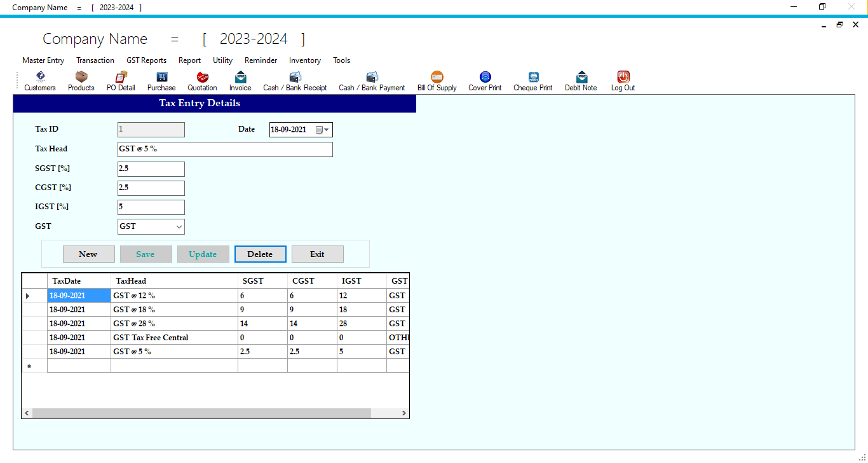Click the CGST [%] input field

coord(151,188)
